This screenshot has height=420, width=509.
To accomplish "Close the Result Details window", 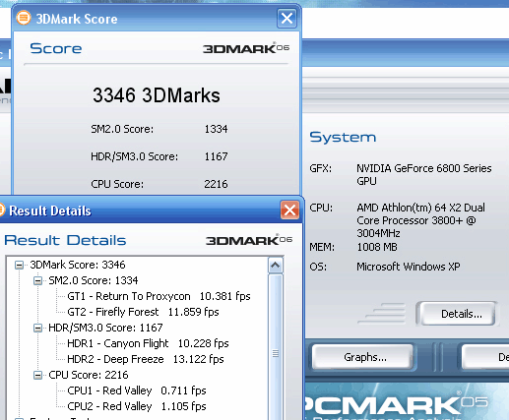I will [x=289, y=210].
